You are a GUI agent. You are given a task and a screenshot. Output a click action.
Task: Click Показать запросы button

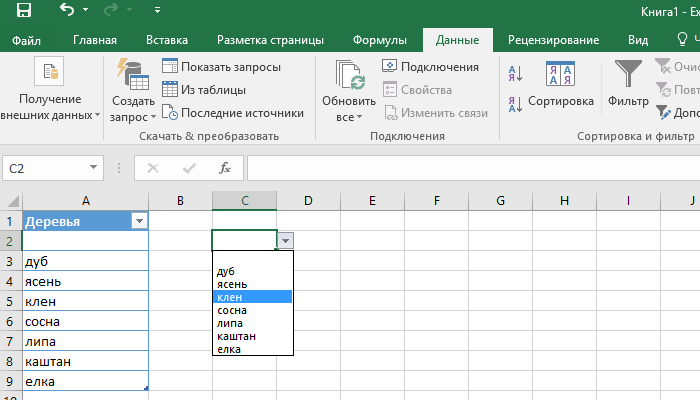[x=221, y=67]
